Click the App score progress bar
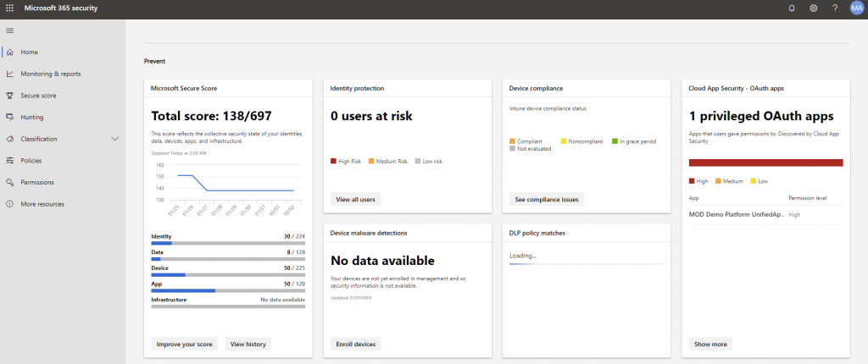Viewport: 868px width, 364px height. 228,290
